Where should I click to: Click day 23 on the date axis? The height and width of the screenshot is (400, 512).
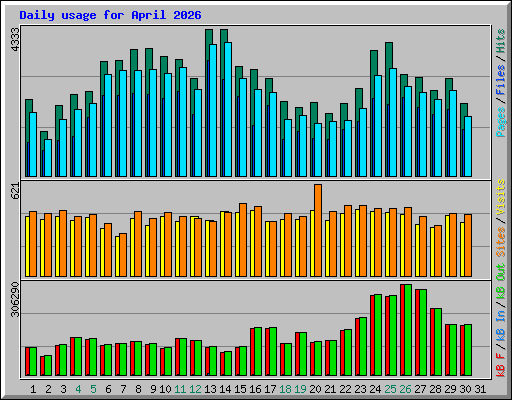[x=360, y=389]
